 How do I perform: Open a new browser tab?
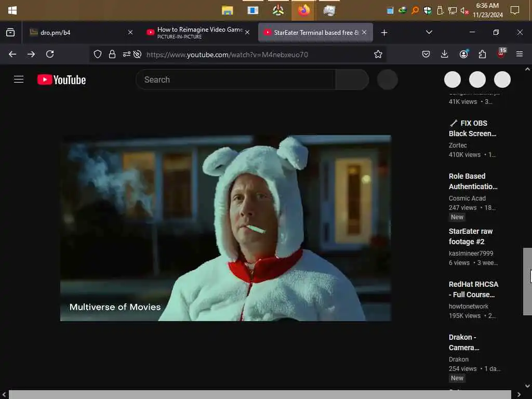click(x=384, y=33)
